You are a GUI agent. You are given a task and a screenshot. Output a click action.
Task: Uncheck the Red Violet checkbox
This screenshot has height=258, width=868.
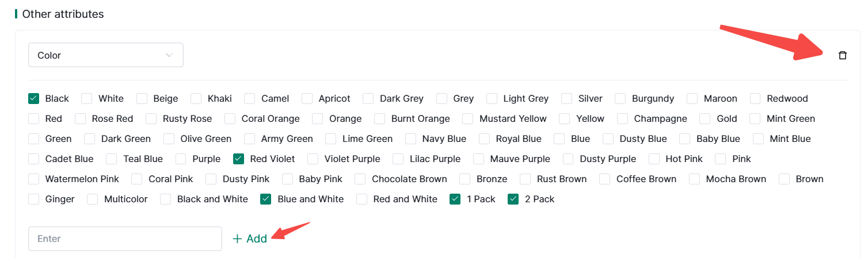click(x=238, y=159)
